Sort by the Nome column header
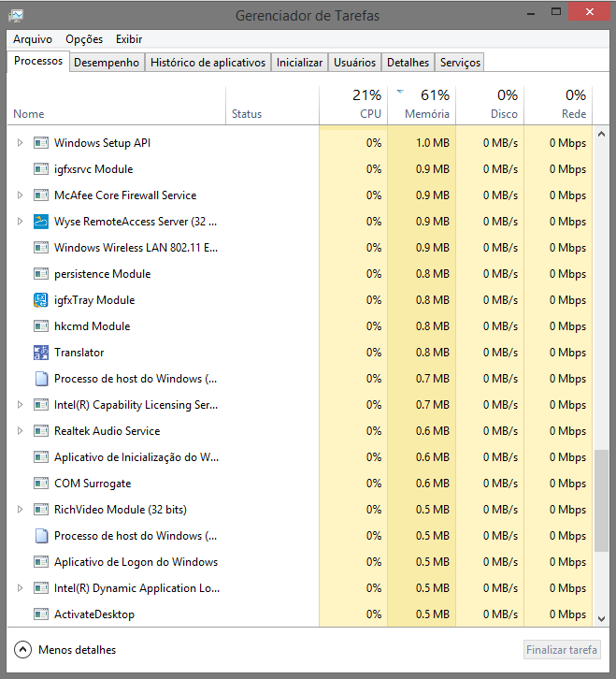The height and width of the screenshot is (679, 616). (116, 106)
